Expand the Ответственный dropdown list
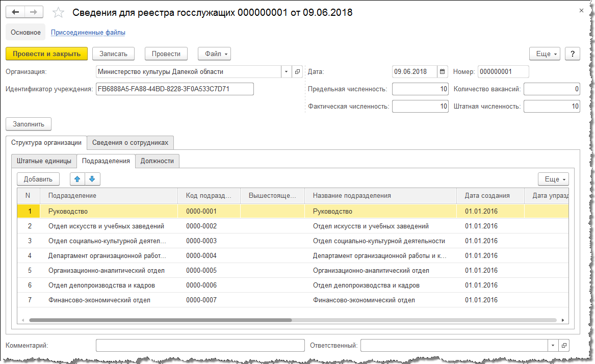595x364 pixels. pos(553,346)
